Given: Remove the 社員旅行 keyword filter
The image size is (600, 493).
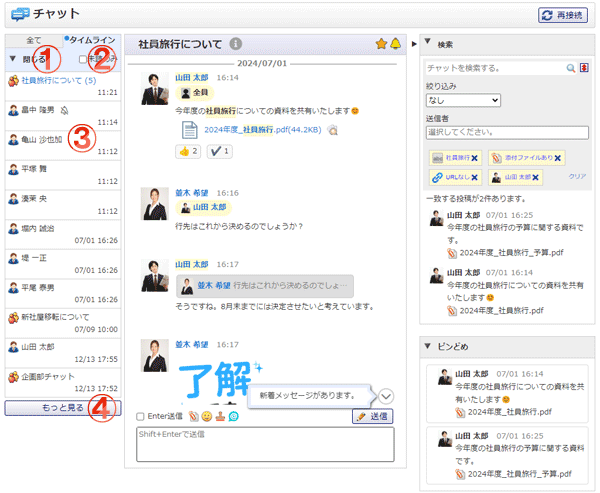Looking at the screenshot, I should pyautogui.click(x=474, y=158).
